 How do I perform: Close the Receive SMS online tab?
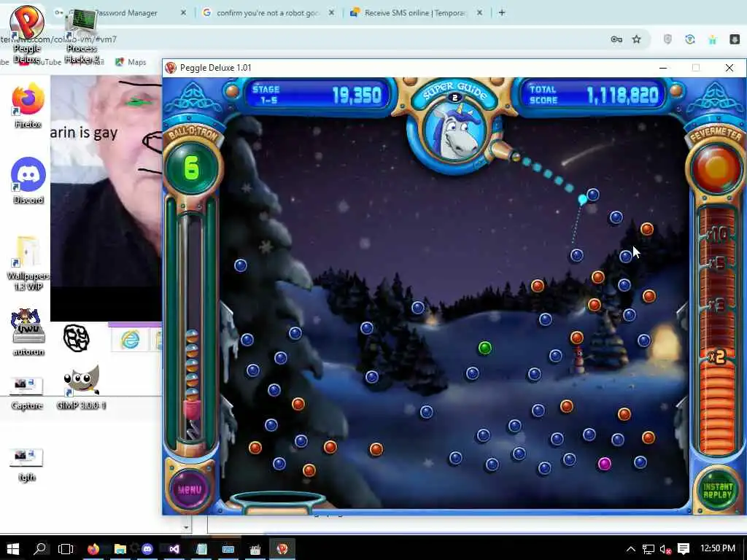(479, 13)
